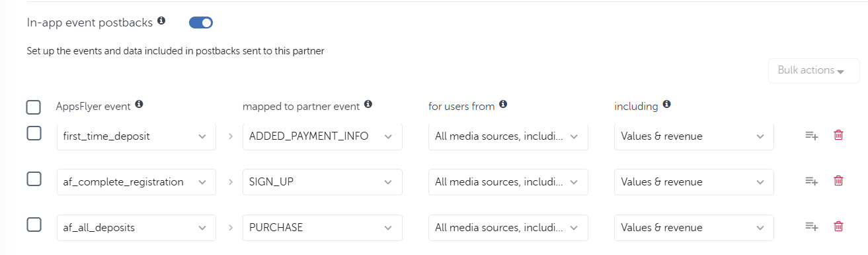
Task: Click info icon beside AppsFlyer event header
Action: click(139, 105)
